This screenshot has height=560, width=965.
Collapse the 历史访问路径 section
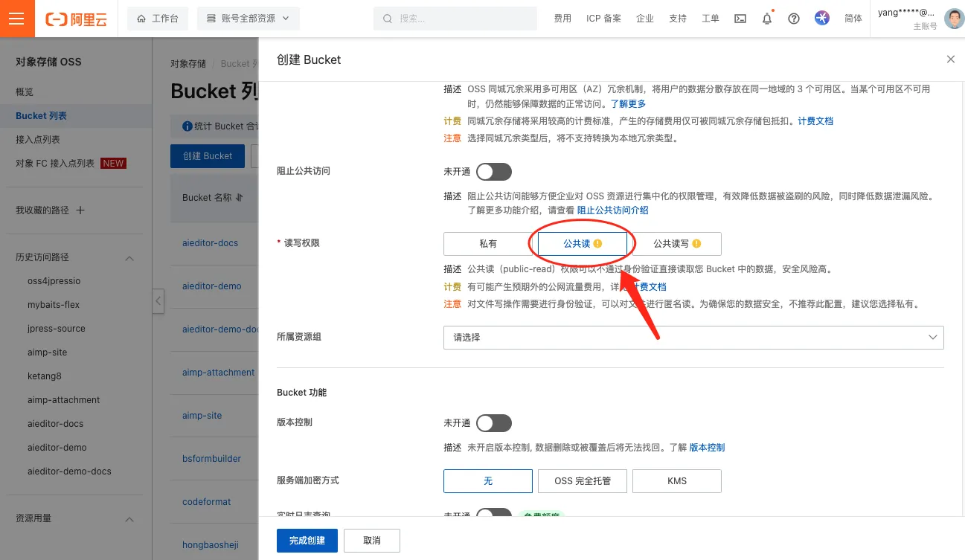[x=129, y=257]
